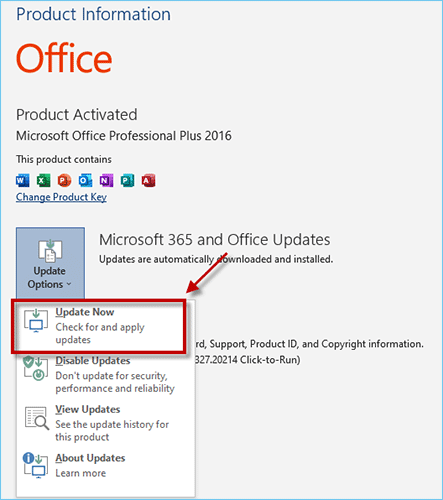443x500 pixels.
Task: Click the Access app icon
Action: pos(148,180)
